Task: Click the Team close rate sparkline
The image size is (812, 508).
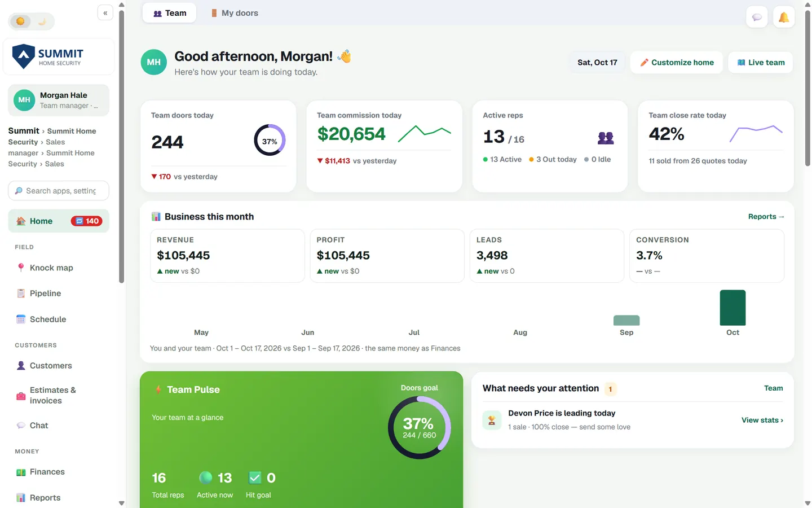Action: [x=756, y=133]
